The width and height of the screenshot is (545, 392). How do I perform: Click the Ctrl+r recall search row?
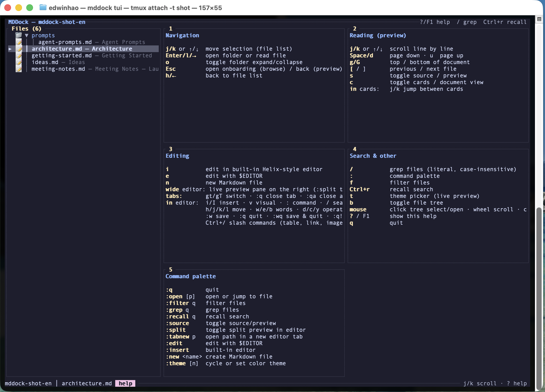pos(391,189)
